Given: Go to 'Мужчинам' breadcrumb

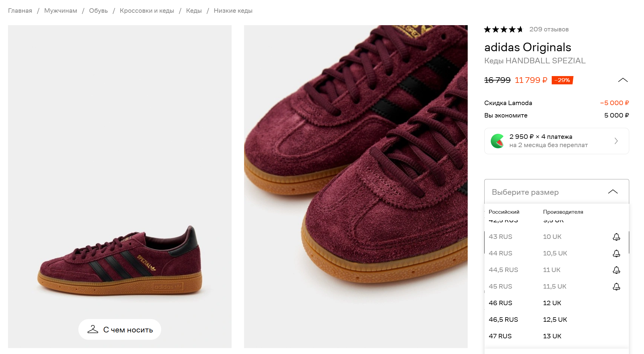Looking at the screenshot, I should (61, 11).
